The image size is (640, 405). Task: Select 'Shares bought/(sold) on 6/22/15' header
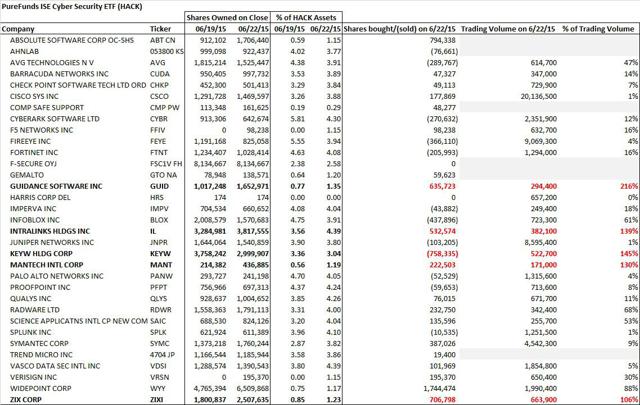coord(400,29)
